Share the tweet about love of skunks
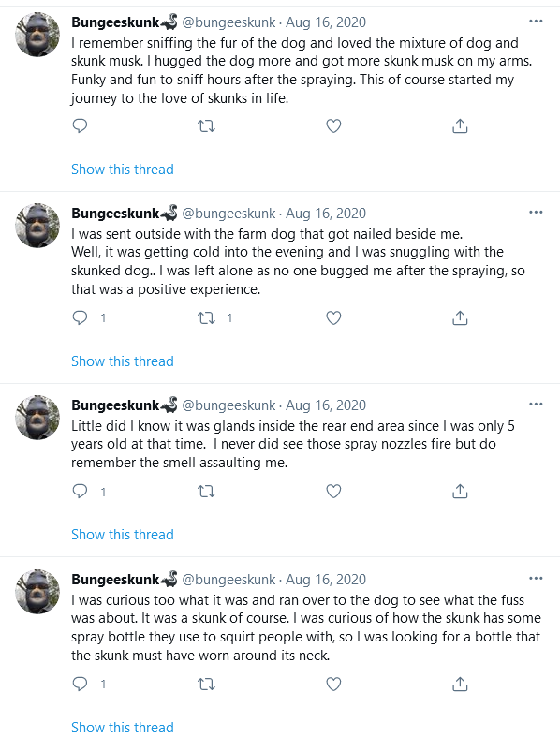 coord(460,126)
